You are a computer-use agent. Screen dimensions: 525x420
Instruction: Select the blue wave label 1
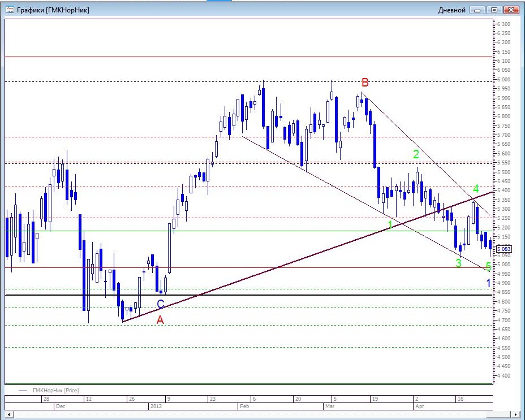488,283
